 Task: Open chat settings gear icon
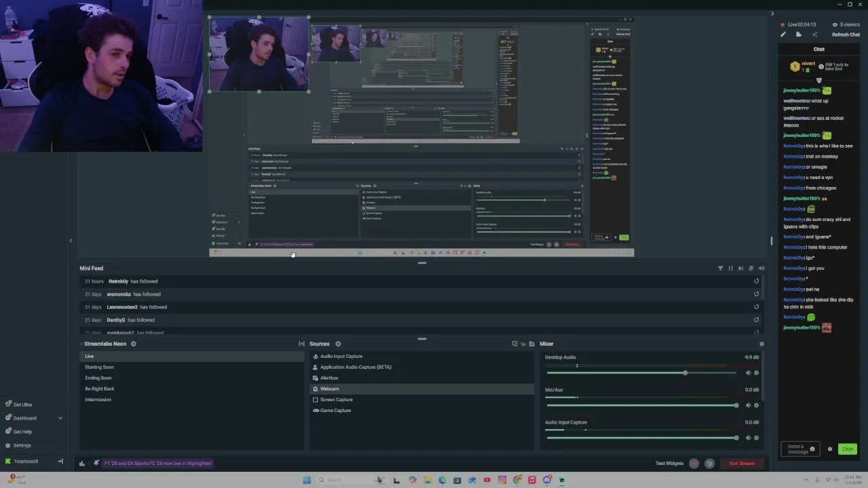(x=829, y=449)
